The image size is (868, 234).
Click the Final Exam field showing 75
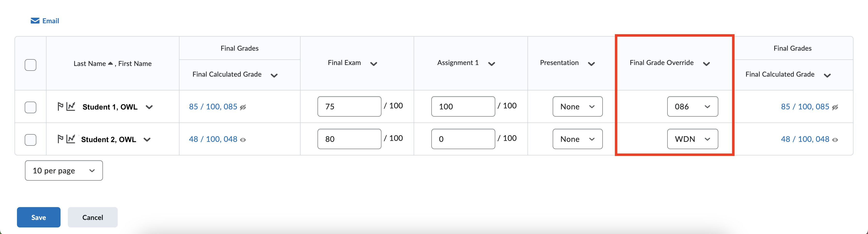tap(349, 106)
